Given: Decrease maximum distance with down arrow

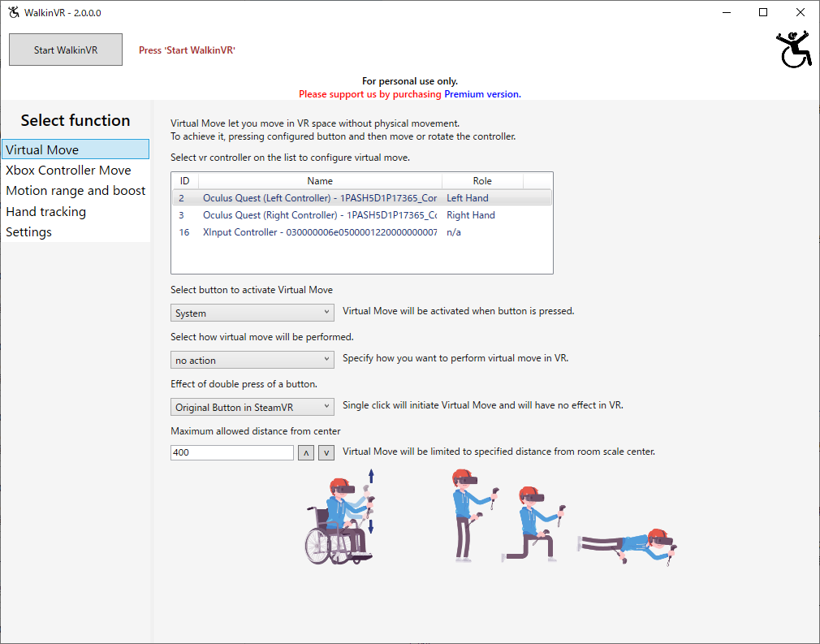Looking at the screenshot, I should (326, 452).
